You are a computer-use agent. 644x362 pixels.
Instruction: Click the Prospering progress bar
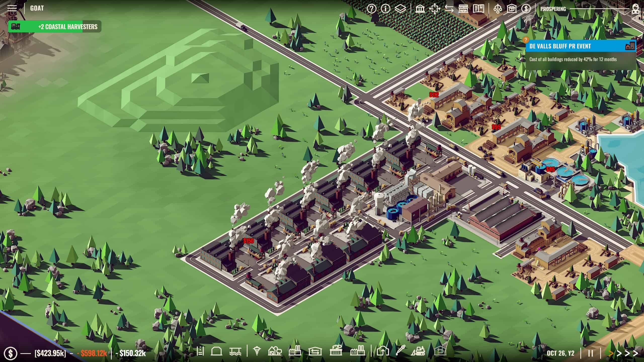click(x=599, y=9)
